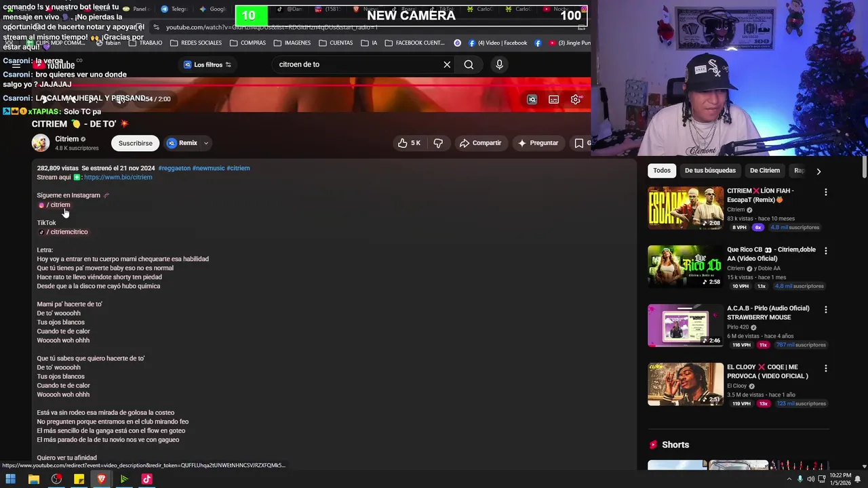Open File Explorer from the taskbar
868x488 pixels.
pos(34,479)
